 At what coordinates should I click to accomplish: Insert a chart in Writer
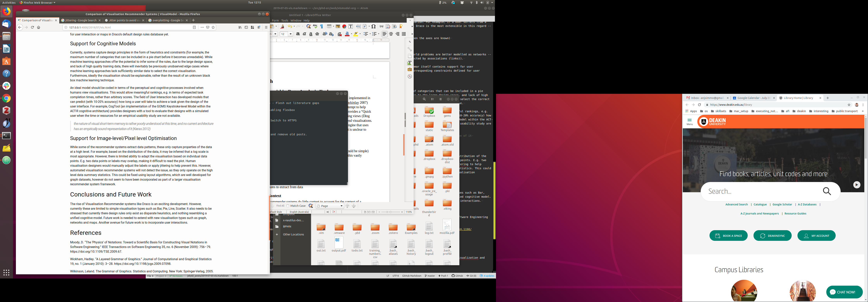(344, 26)
